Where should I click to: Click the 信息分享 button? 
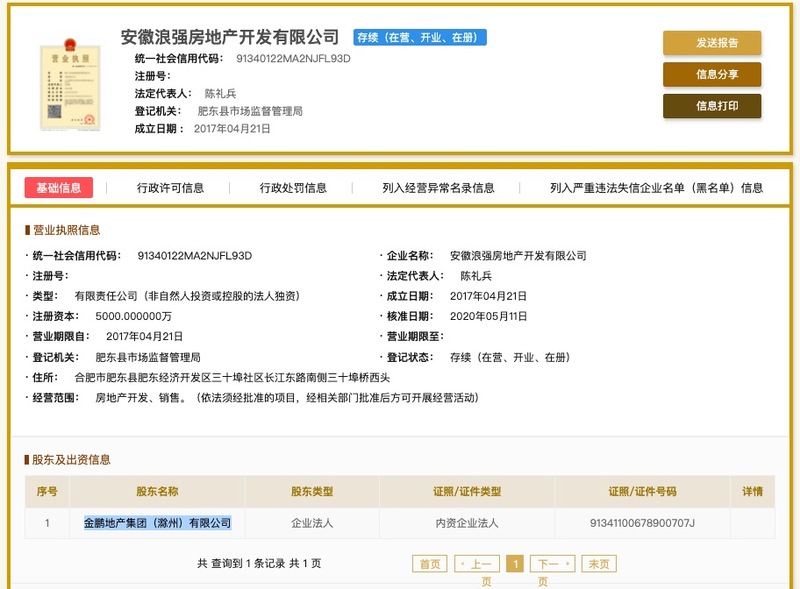[712, 75]
